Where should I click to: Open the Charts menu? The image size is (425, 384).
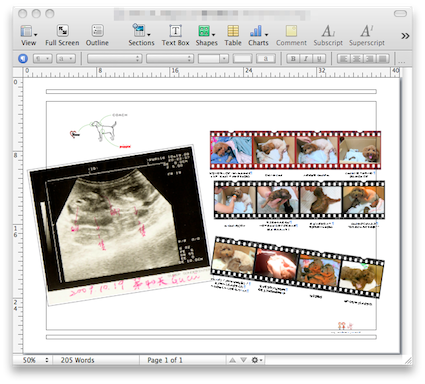click(258, 35)
